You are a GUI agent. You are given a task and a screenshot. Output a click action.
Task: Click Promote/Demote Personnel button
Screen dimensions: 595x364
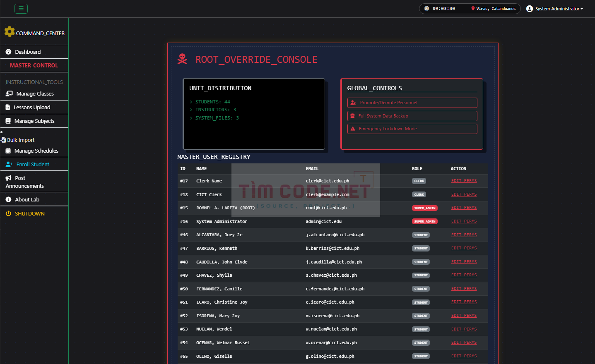click(x=412, y=103)
